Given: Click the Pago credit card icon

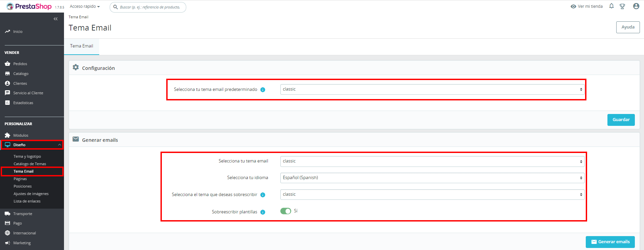Looking at the screenshot, I should pos(7,223).
